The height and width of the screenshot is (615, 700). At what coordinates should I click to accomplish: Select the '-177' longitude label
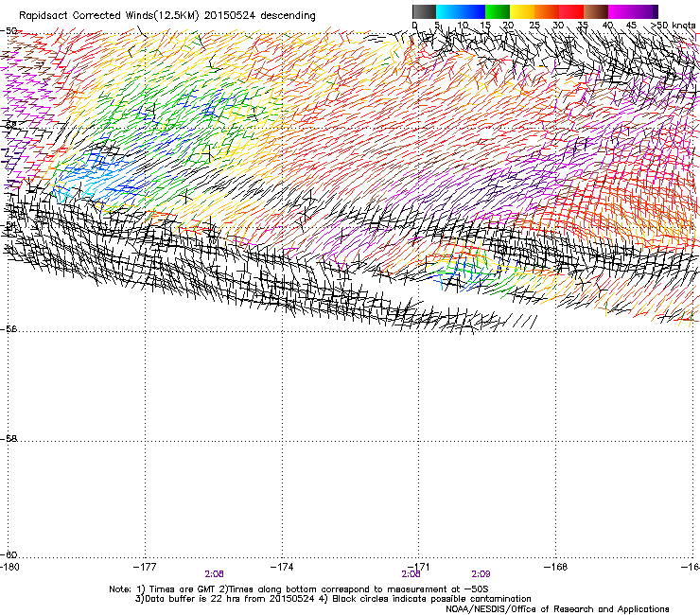(145, 567)
